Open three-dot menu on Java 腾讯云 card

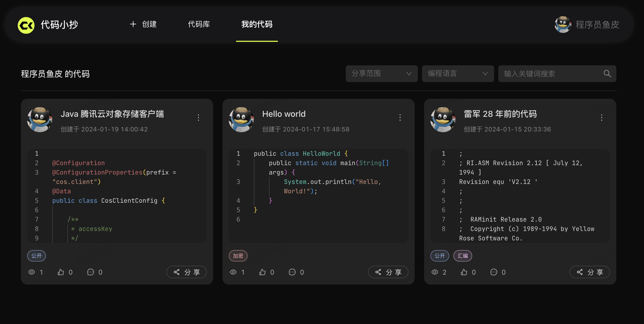tap(198, 117)
